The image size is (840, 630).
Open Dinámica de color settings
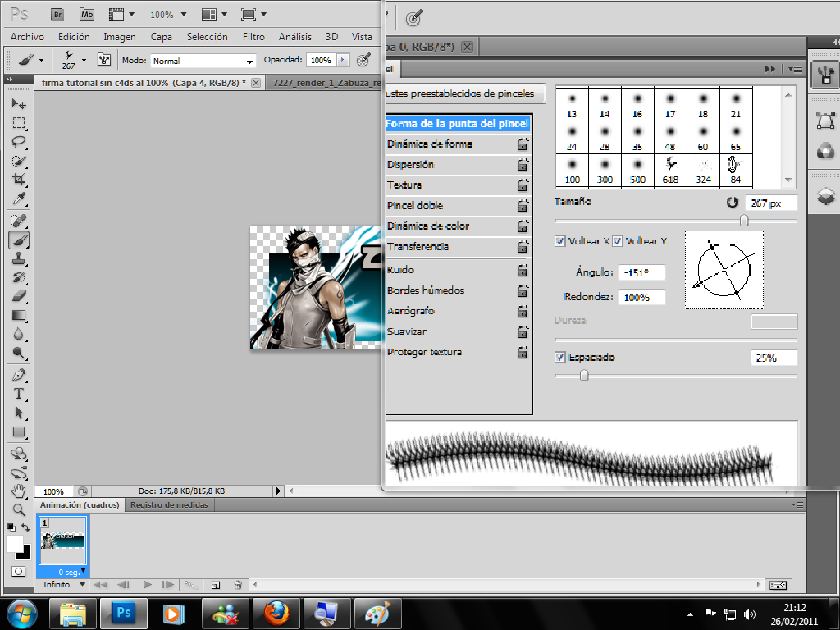[x=428, y=226]
